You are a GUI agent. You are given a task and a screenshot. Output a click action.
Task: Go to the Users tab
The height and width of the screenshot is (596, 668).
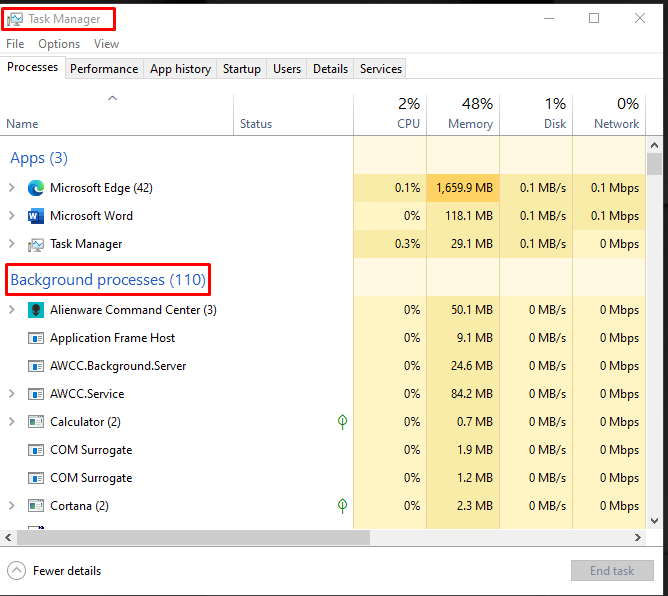click(x=287, y=69)
